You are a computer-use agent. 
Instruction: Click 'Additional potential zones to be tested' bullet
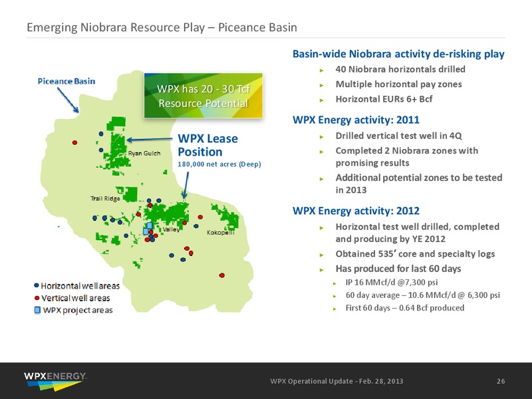point(419,184)
